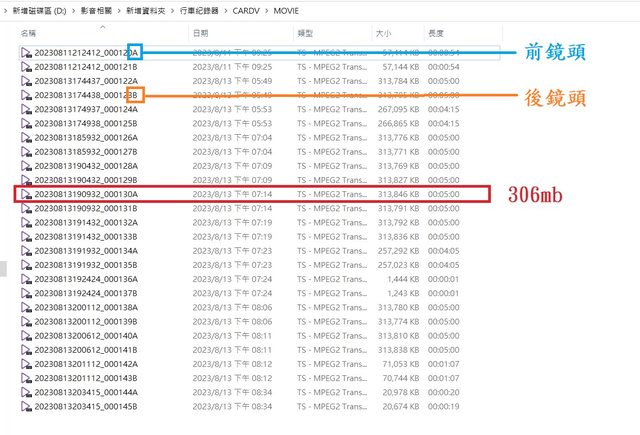The height and width of the screenshot is (435, 640).
Task: Click the video icon beside 20230811212412_000121B
Action: point(26,66)
